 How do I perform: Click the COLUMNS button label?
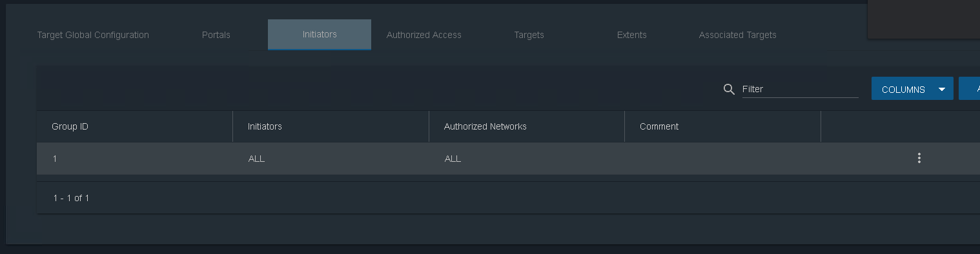(903, 90)
